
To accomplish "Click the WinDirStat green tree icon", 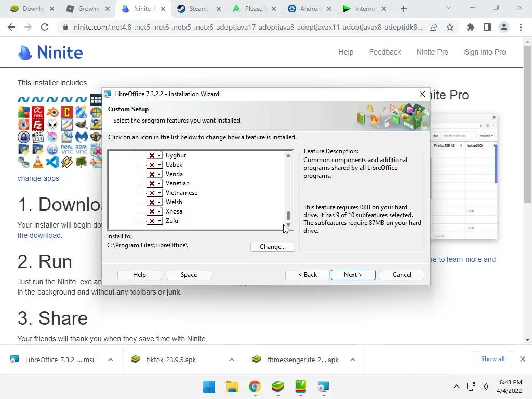I will 81,162.
